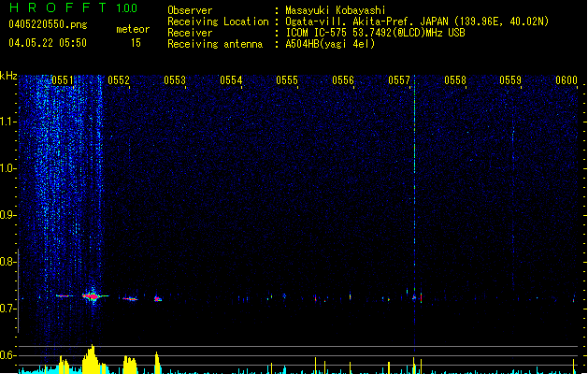Click the 0558 time marker
The height and width of the screenshot is (374, 588).
[455, 80]
